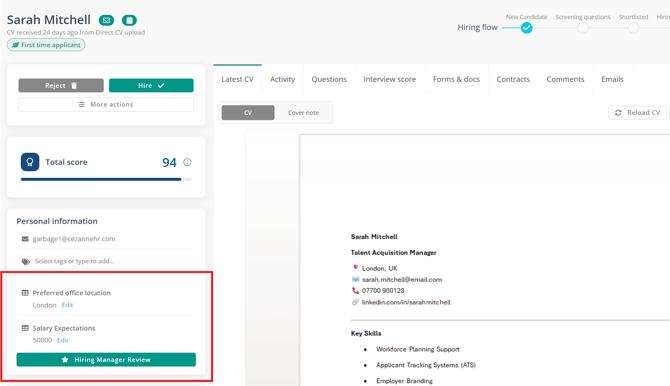This screenshot has width=670, height=386.
Task: Click the green Hire button
Action: 151,85
